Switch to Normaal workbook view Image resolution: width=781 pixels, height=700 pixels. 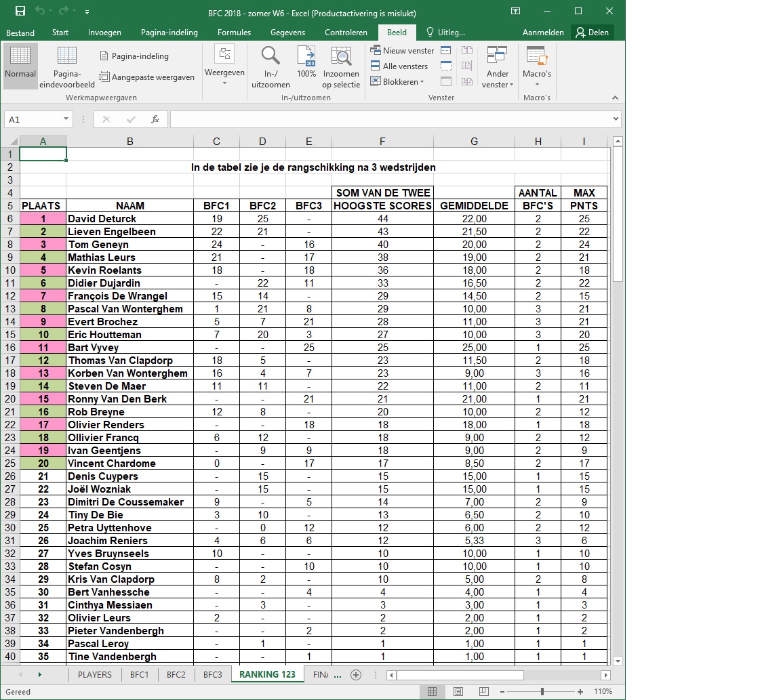pyautogui.click(x=20, y=65)
